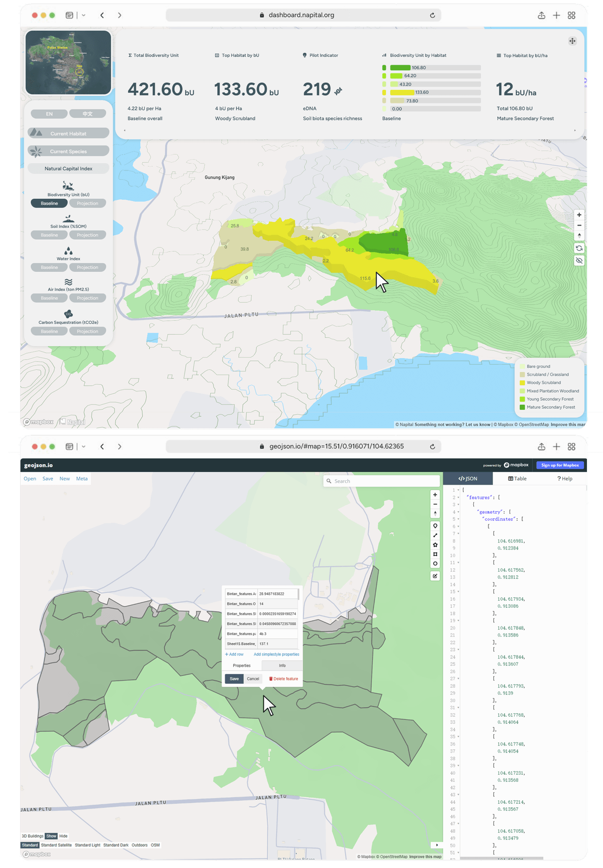This screenshot has height=868, width=603.
Task: Hide the 3D Buildings layer
Action: pyautogui.click(x=63, y=836)
